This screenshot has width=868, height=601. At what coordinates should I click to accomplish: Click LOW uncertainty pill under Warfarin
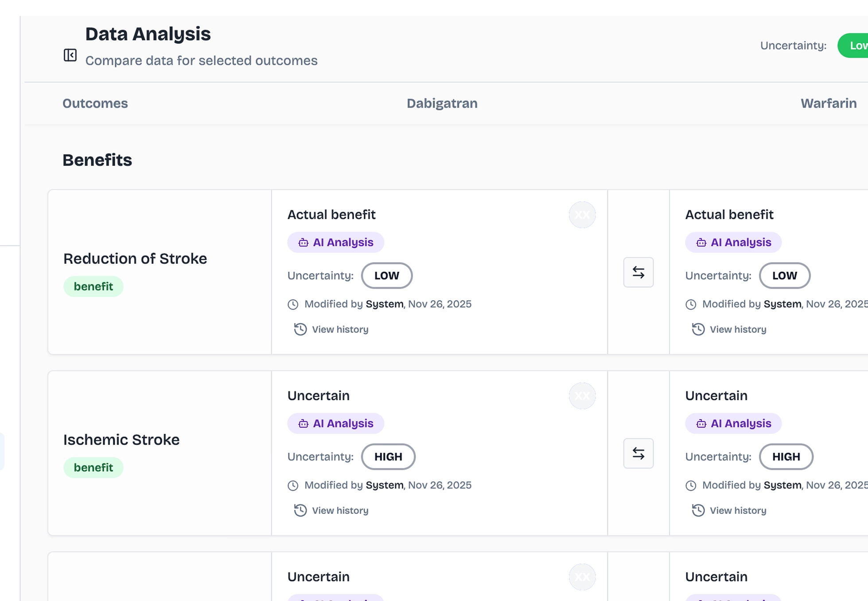(784, 276)
